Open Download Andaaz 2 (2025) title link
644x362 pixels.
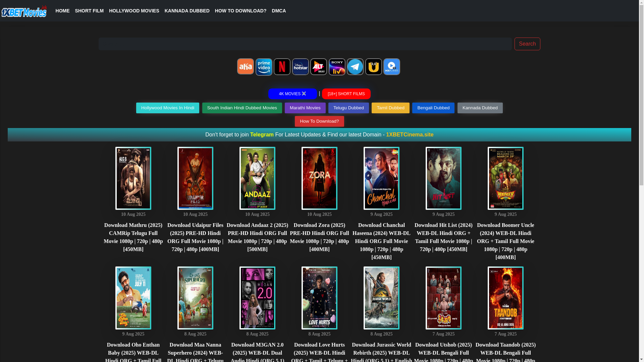pyautogui.click(x=257, y=237)
